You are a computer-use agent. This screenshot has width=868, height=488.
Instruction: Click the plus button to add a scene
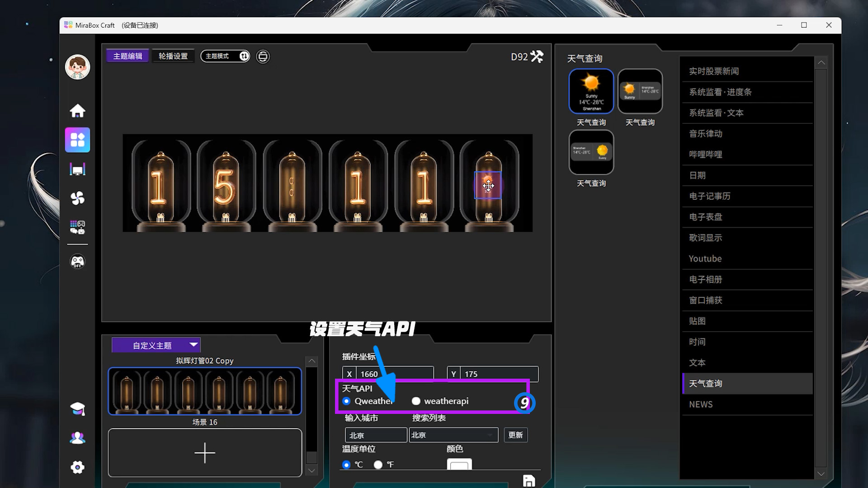click(205, 452)
